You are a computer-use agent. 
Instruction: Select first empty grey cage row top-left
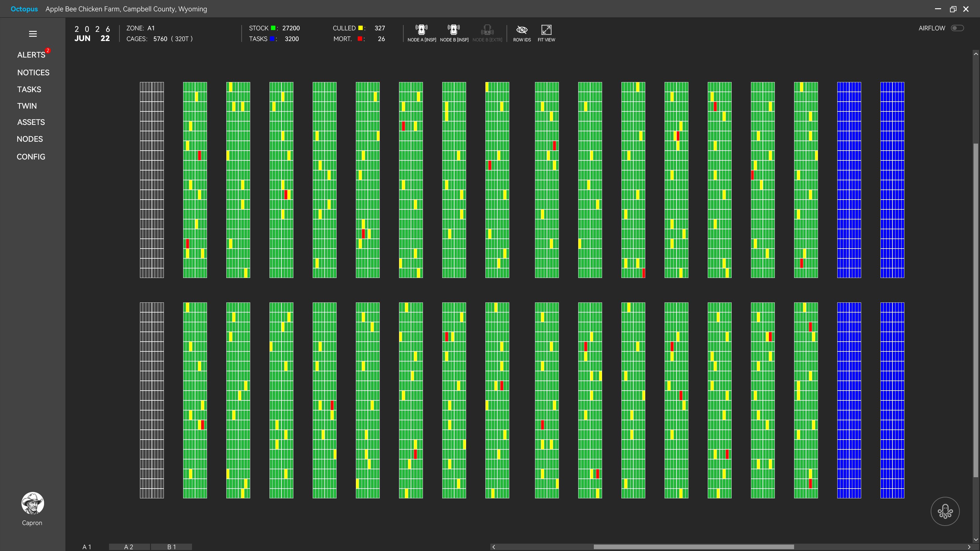[152, 87]
